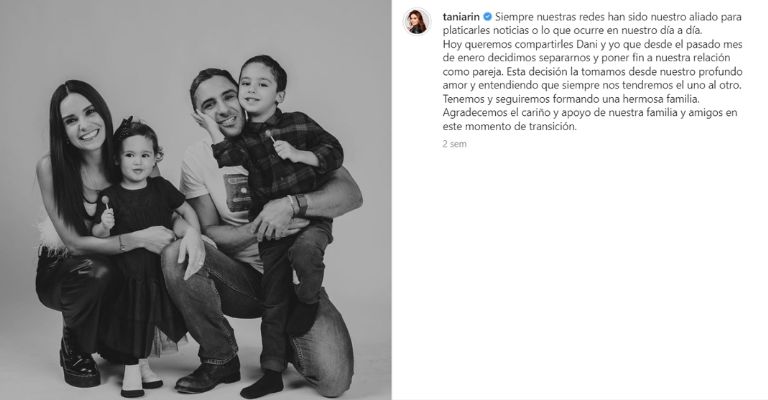Click the "este momento de transición" line

[x=509, y=126]
